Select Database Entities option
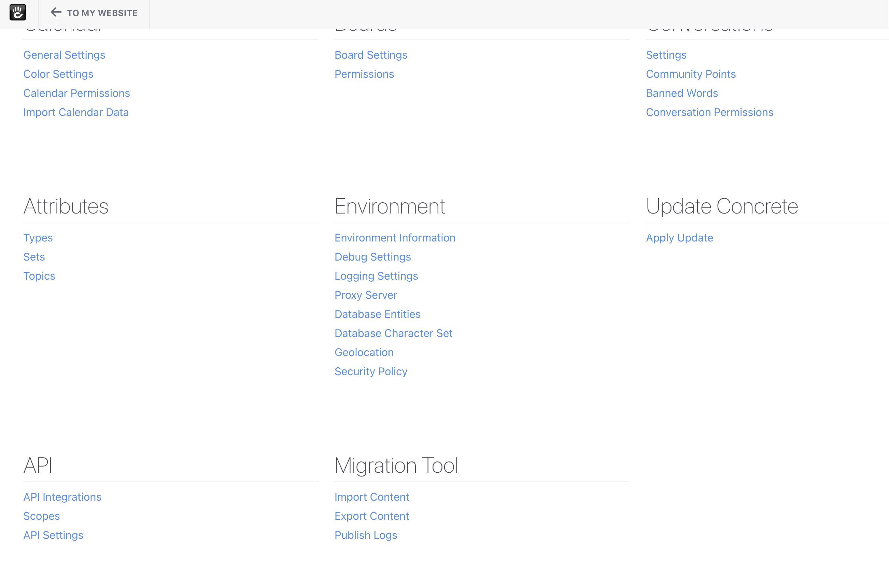The width and height of the screenshot is (889, 588). coord(378,314)
